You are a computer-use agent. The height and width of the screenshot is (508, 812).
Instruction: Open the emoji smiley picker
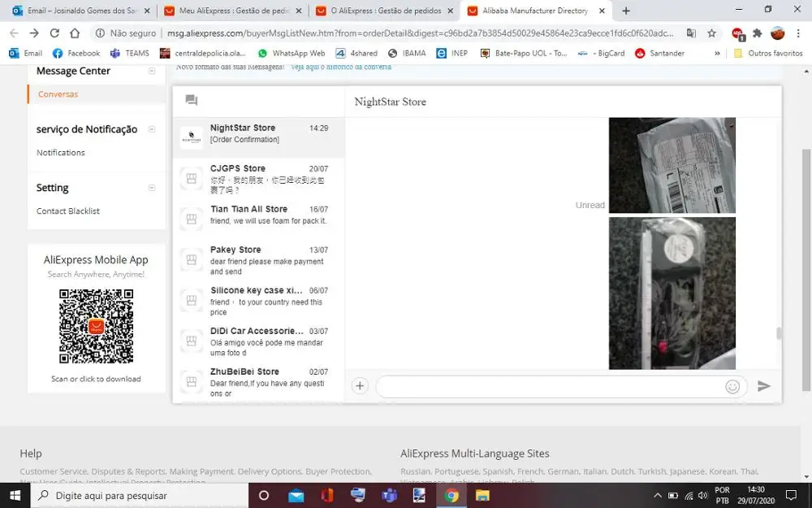(732, 386)
